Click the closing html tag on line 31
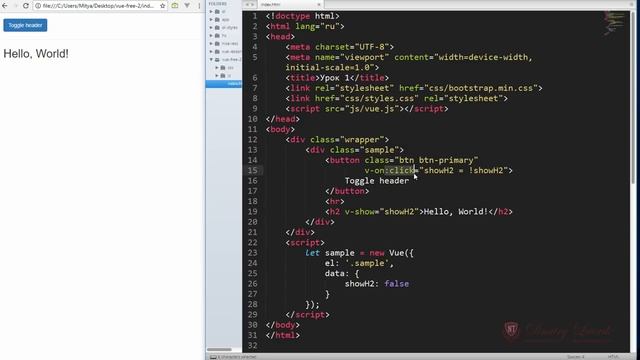The height and width of the screenshot is (360, 640). point(282,335)
